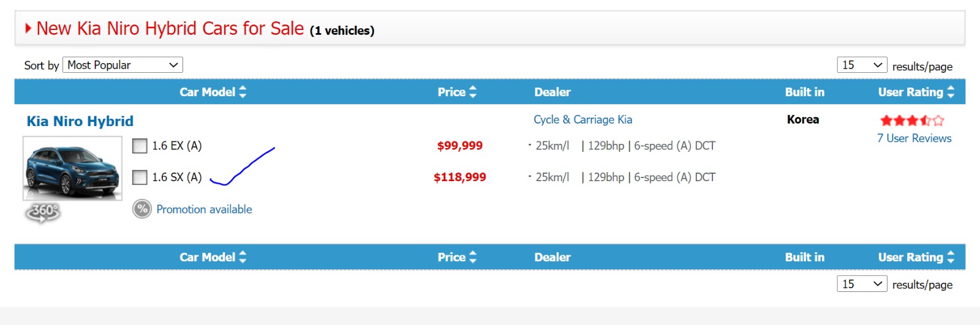Click the promotion percent icon
The height and width of the screenshot is (325, 980).
142,209
